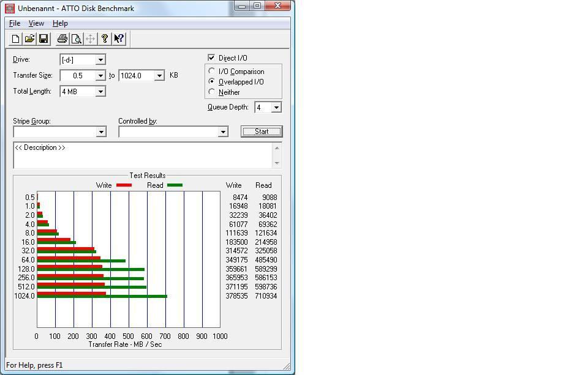Click the 'Transfer Rate - MB / Sec' axis label
The image size is (588, 375).
coord(125,344)
